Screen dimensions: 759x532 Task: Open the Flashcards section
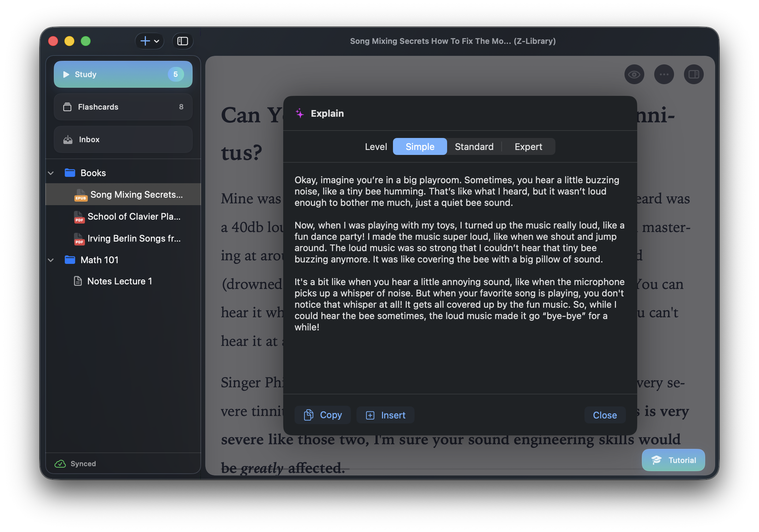pos(123,107)
